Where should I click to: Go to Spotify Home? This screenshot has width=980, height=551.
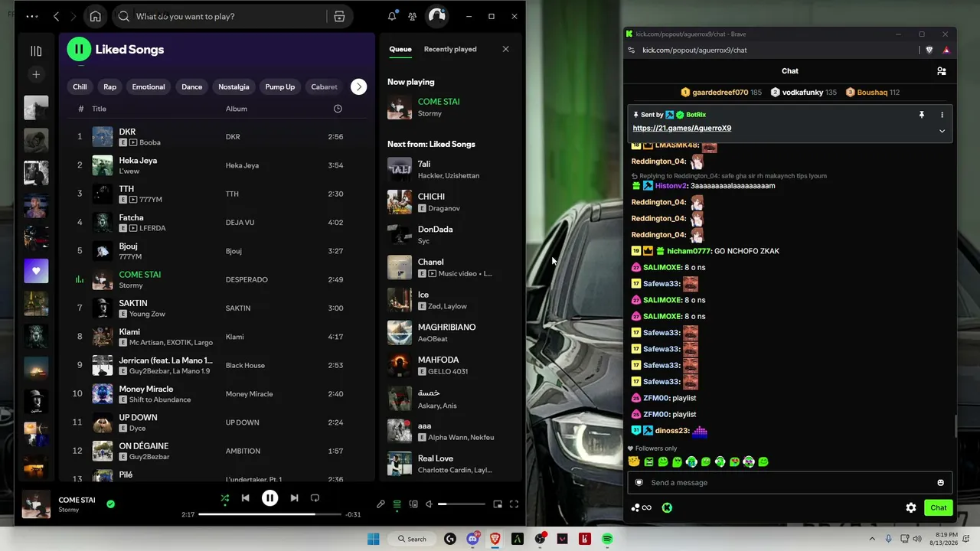(x=95, y=16)
